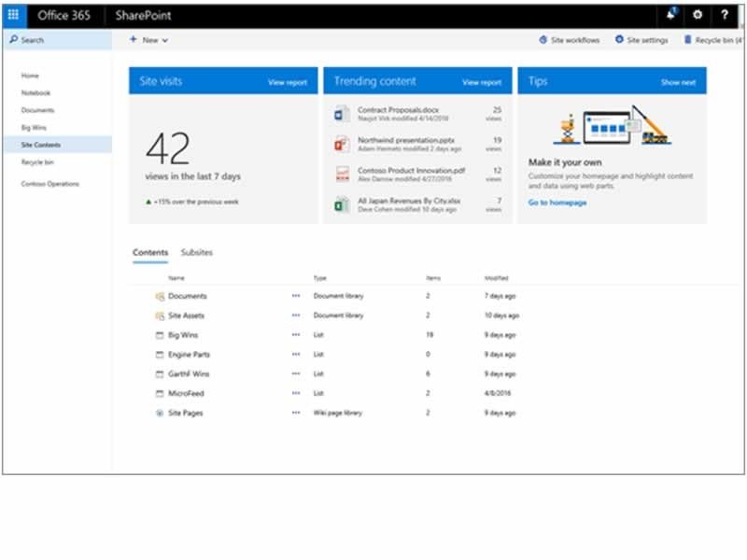Image resolution: width=747 pixels, height=560 pixels.
Task: Click the Site workflows icon
Action: 543,40
